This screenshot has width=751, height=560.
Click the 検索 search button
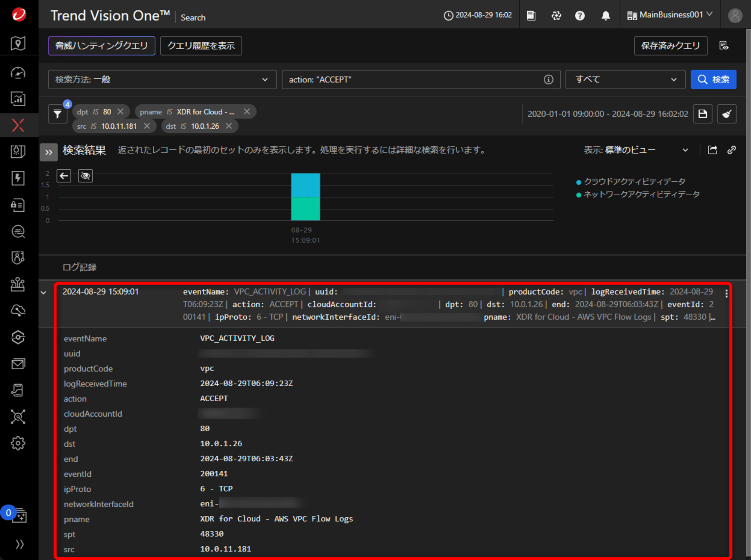pyautogui.click(x=714, y=79)
